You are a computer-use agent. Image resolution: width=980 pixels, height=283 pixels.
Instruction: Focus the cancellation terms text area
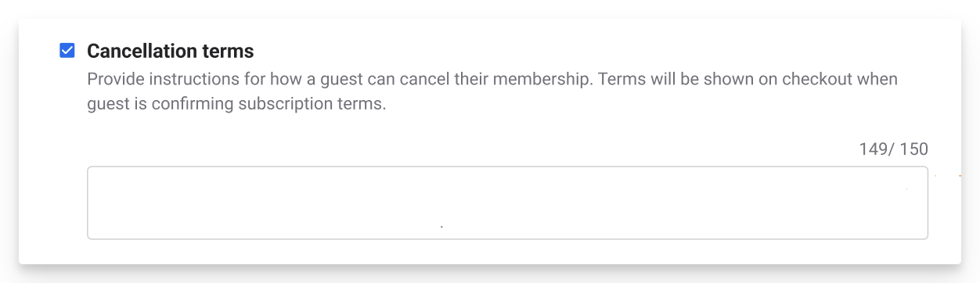coord(507,202)
